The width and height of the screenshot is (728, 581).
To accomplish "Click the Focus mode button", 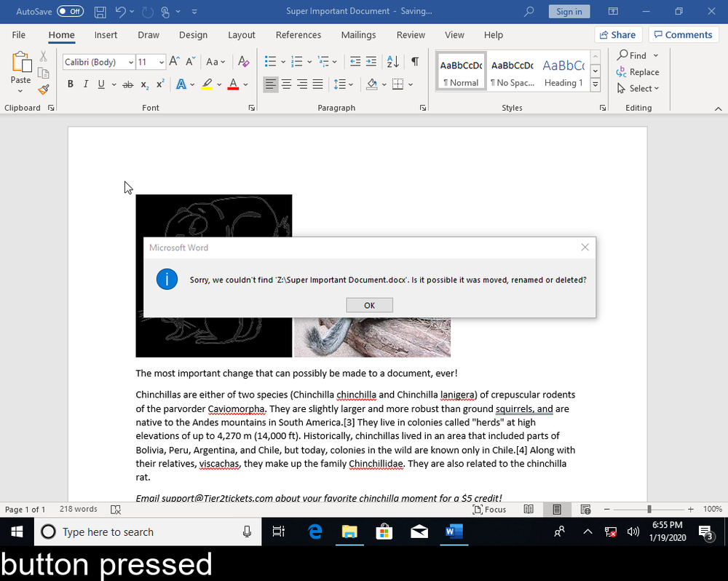I will point(489,510).
